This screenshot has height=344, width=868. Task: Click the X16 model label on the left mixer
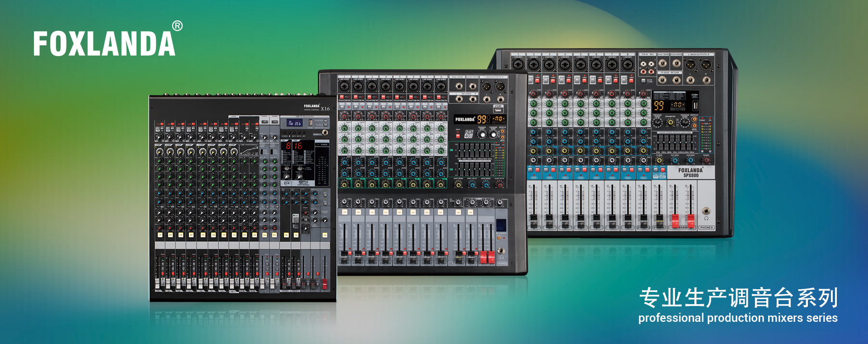pos(325,109)
